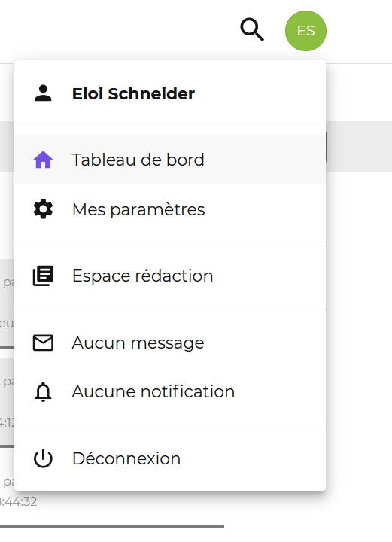The width and height of the screenshot is (392, 542).
Task: Click the gray header bar right of menu
Action: click(359, 146)
